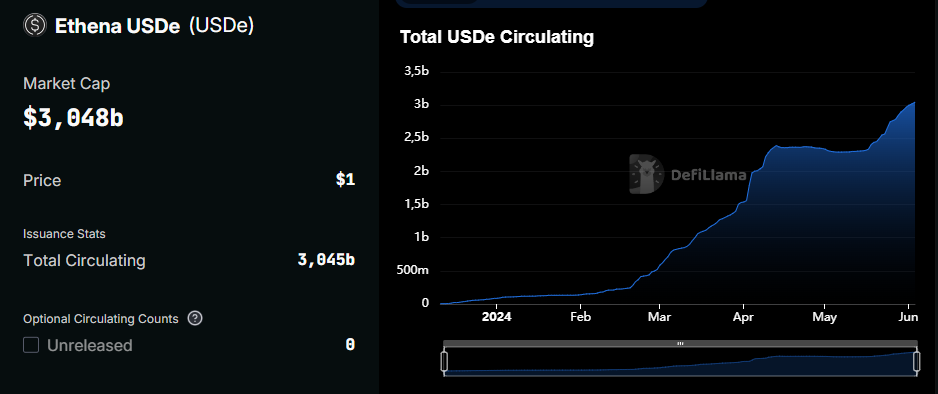Click the chart peak near 3b in June
938x394 pixels.
(913, 103)
